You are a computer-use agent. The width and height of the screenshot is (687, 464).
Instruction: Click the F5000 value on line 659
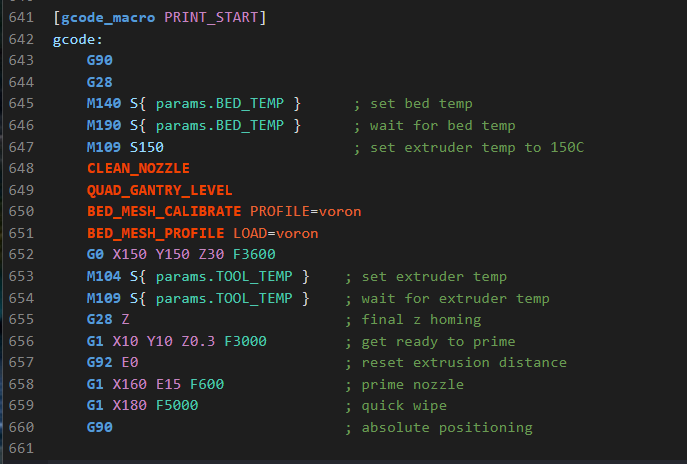tap(177, 405)
